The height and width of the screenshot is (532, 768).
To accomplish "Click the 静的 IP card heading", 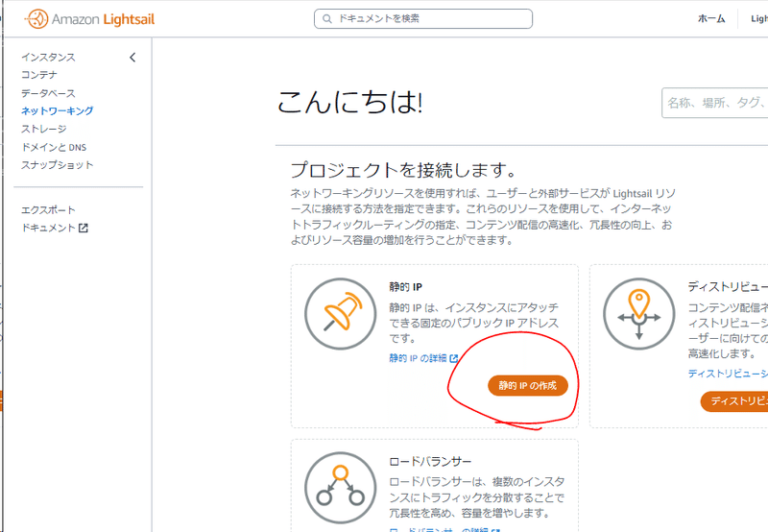I will (x=405, y=286).
